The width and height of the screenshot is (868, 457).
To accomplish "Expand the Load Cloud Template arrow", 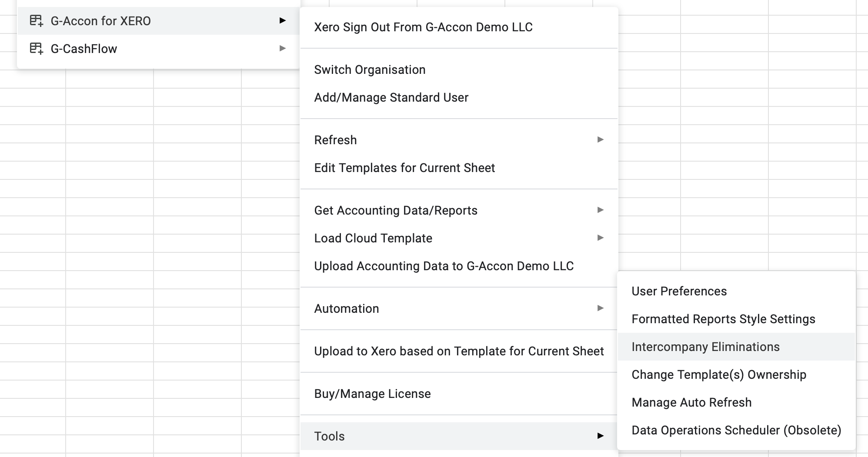I will pyautogui.click(x=601, y=238).
